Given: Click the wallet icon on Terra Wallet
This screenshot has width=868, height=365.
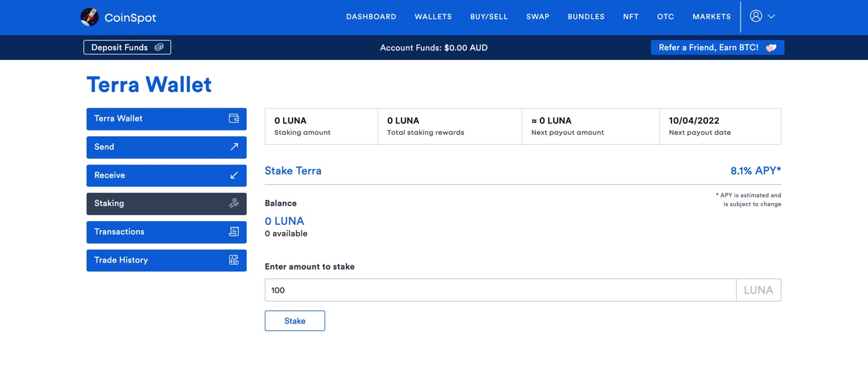Looking at the screenshot, I should tap(234, 118).
